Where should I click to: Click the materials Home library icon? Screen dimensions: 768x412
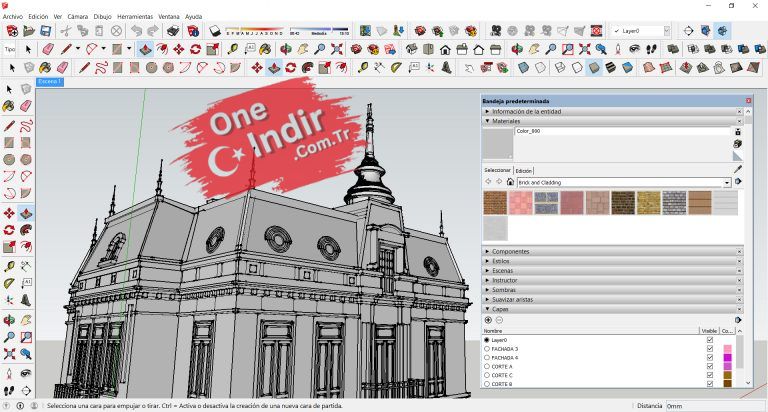tap(510, 182)
